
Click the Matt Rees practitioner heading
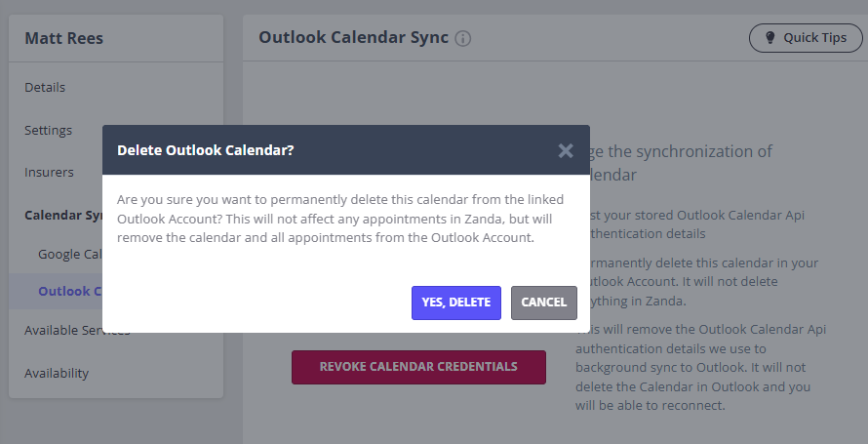click(x=63, y=38)
